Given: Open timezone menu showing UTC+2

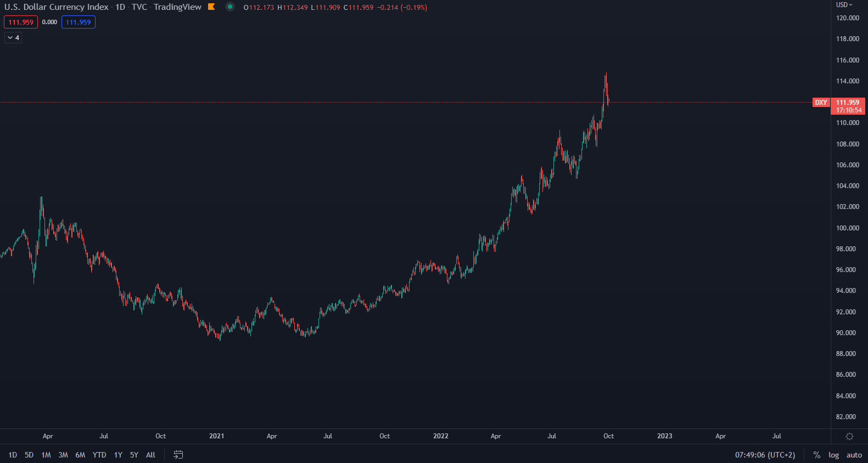Looking at the screenshot, I should click(x=765, y=455).
